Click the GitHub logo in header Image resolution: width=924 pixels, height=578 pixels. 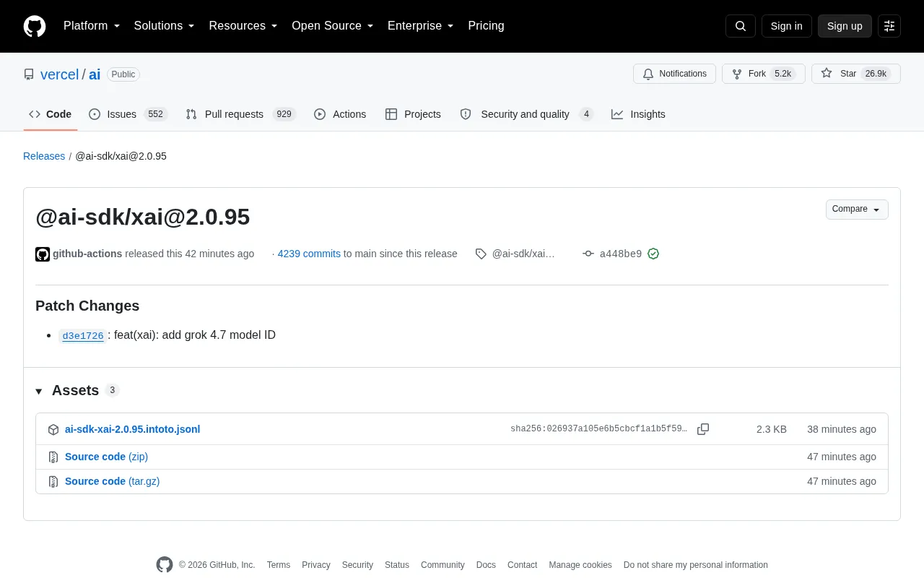tap(35, 26)
